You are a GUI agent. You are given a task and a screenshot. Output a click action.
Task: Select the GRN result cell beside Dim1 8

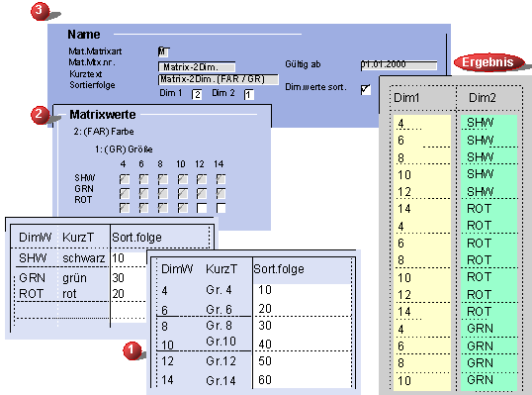pos(480,362)
